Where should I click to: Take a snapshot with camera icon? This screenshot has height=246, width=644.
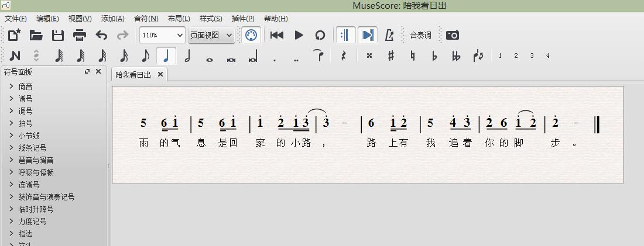(452, 35)
